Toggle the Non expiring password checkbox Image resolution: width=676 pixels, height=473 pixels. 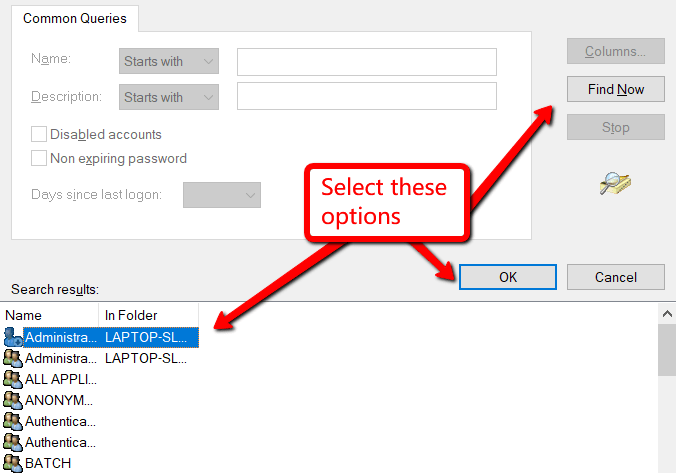[39, 158]
